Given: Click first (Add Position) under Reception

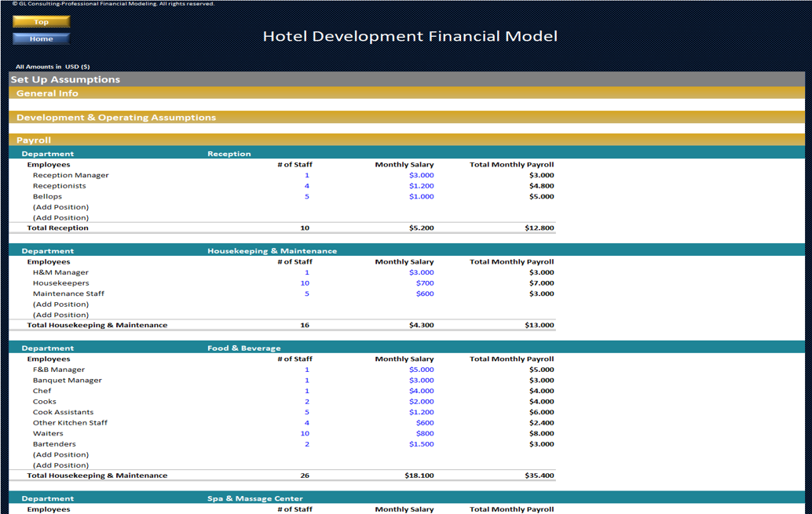Looking at the screenshot, I should pos(60,207).
